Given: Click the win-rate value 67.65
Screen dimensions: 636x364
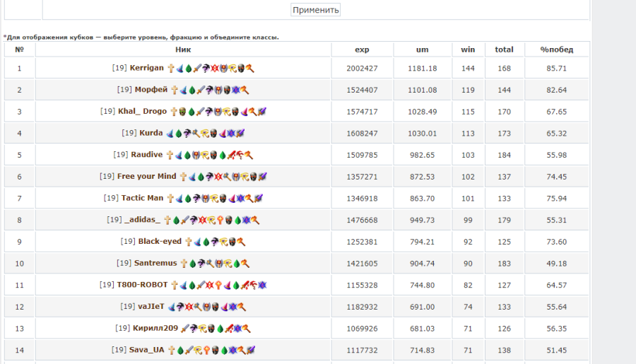Looking at the screenshot, I should click(557, 112).
